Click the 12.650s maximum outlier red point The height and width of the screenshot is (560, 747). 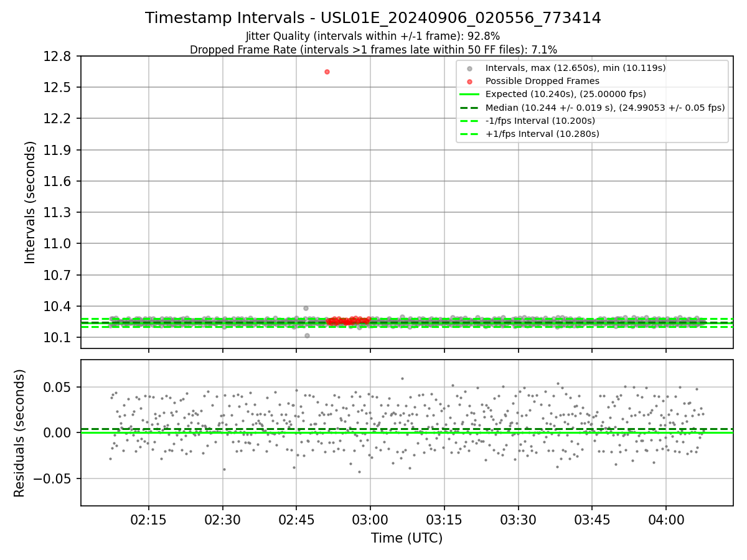click(327, 72)
